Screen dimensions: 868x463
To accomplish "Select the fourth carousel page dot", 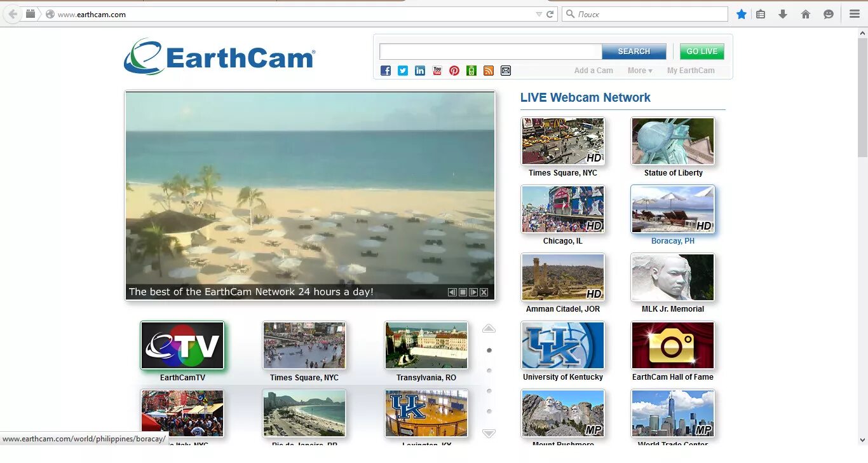I will [x=489, y=411].
